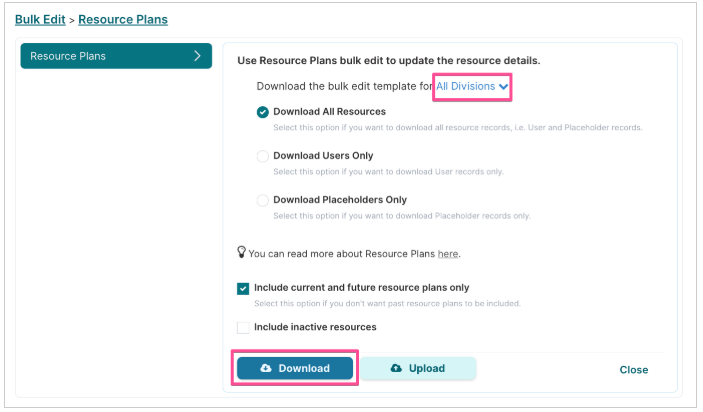The height and width of the screenshot is (412, 703).
Task: Close the bulk edit dialog
Action: point(634,370)
